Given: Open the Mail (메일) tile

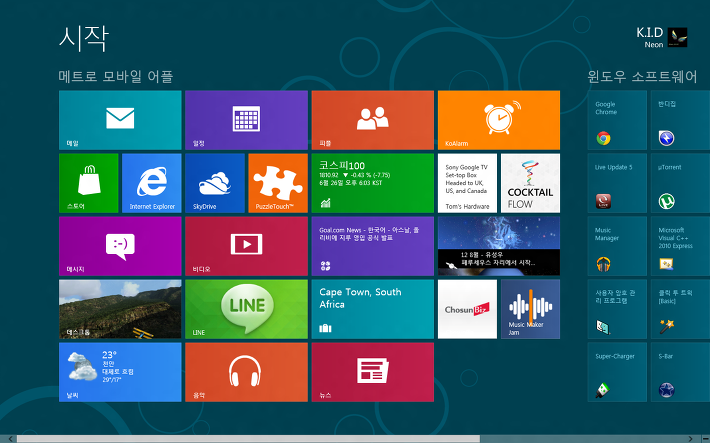Looking at the screenshot, I should click(120, 120).
